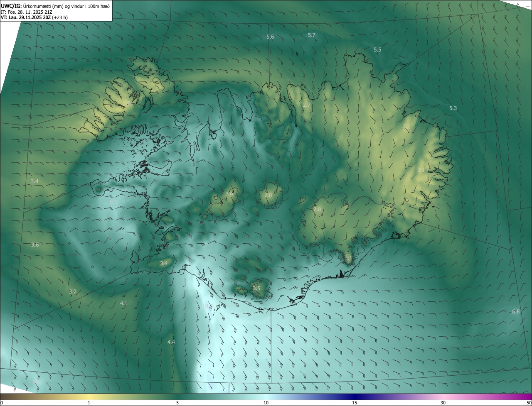Click the colorbar tick label 10
Screen dimensions: 532x406
[266, 403]
